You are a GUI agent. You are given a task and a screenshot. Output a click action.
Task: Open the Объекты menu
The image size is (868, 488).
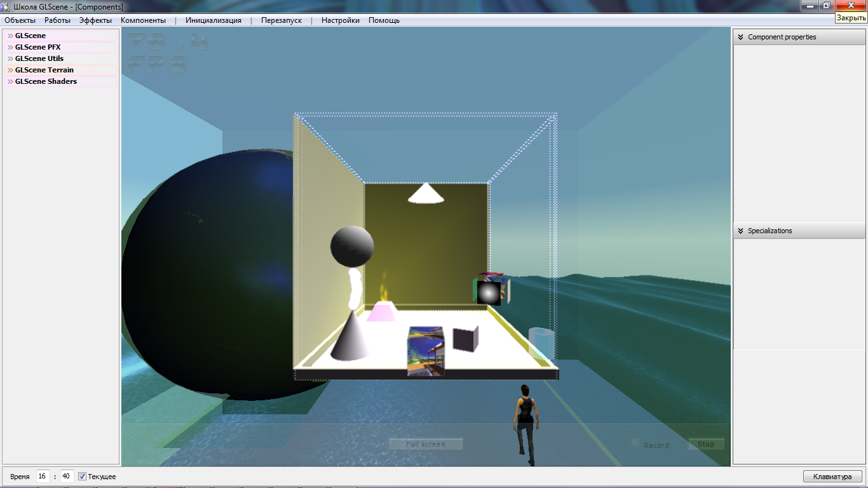(x=20, y=20)
